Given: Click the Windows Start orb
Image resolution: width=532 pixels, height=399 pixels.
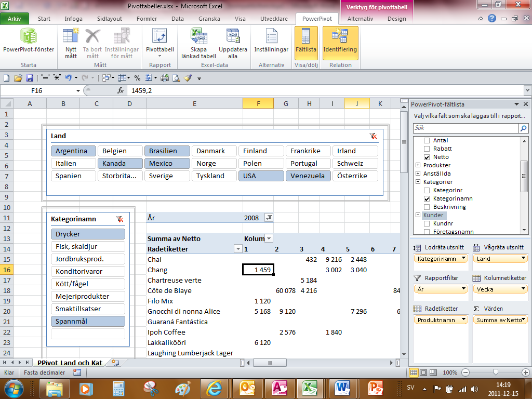Looking at the screenshot, I should click(x=14, y=389).
